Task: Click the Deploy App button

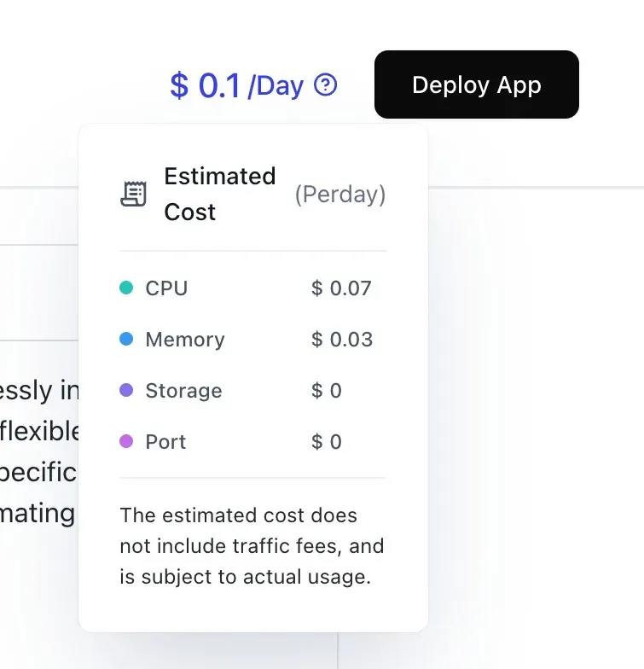Action: click(476, 84)
